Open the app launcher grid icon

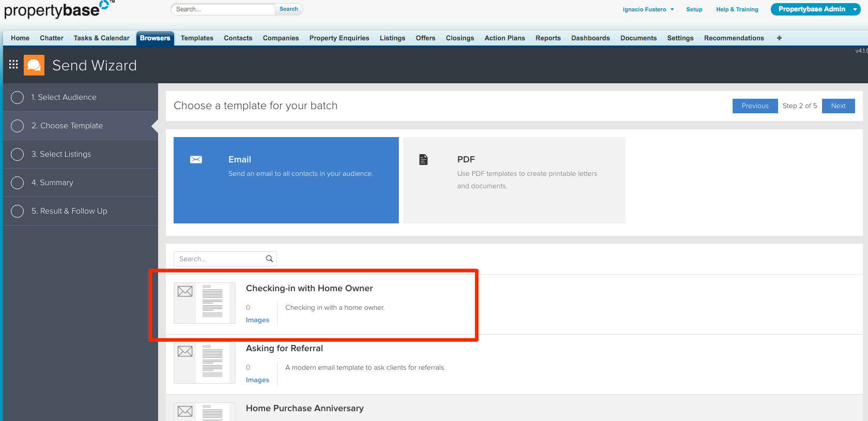coord(13,65)
